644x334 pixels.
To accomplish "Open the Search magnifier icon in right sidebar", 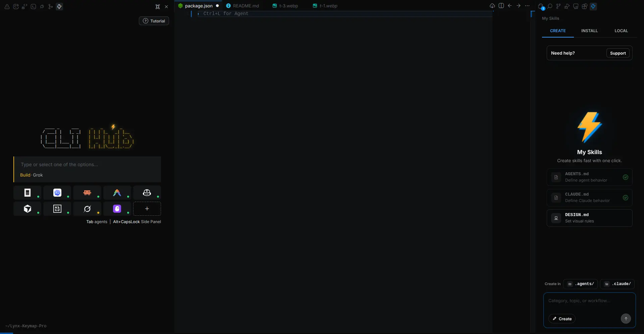I will pyautogui.click(x=550, y=6).
